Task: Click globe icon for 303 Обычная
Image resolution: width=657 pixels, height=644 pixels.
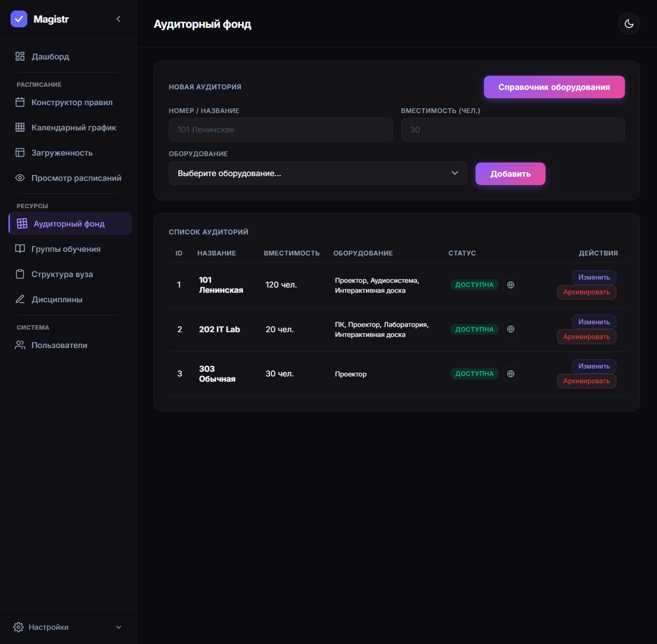Action: [511, 374]
